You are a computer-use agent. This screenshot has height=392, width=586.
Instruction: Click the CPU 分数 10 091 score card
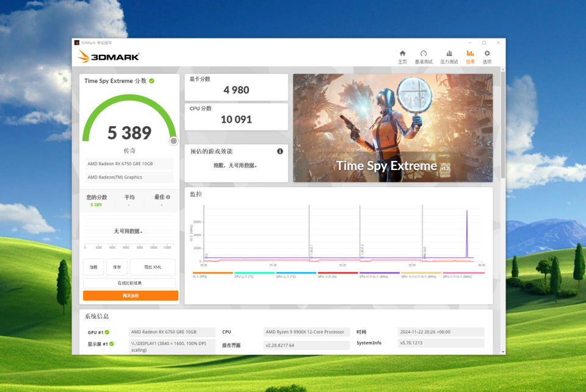[x=236, y=116]
